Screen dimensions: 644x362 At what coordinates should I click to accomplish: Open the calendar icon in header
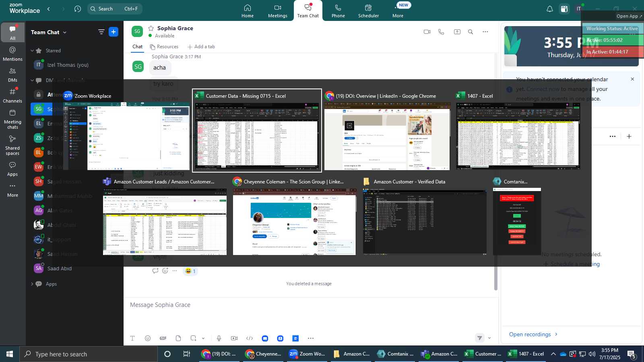pyautogui.click(x=564, y=9)
